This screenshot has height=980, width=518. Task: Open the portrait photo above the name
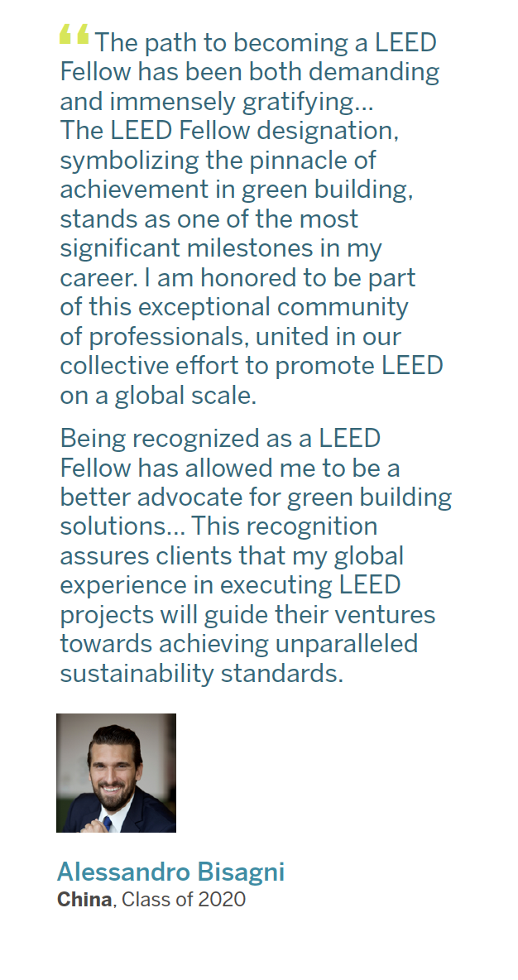(116, 772)
